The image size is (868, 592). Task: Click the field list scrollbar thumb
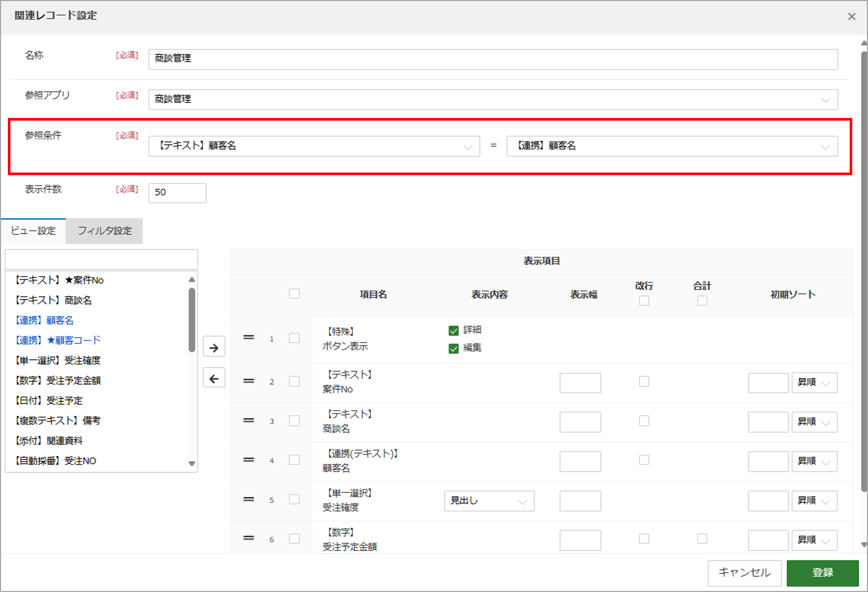[x=192, y=320]
